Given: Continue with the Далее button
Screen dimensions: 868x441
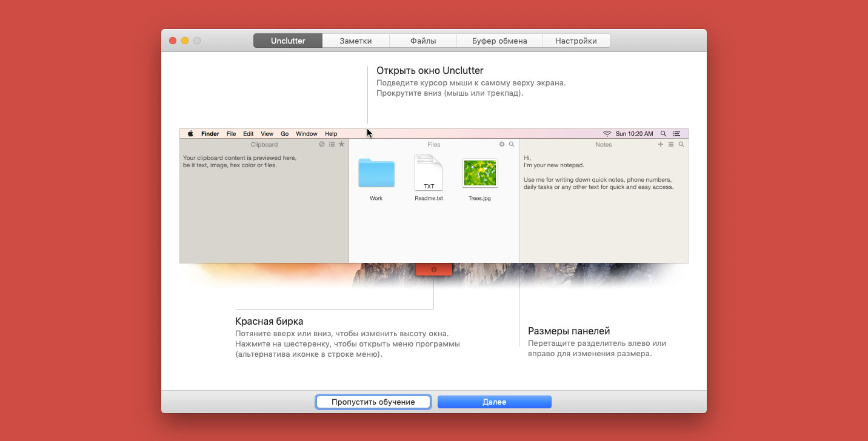Looking at the screenshot, I should [x=495, y=402].
